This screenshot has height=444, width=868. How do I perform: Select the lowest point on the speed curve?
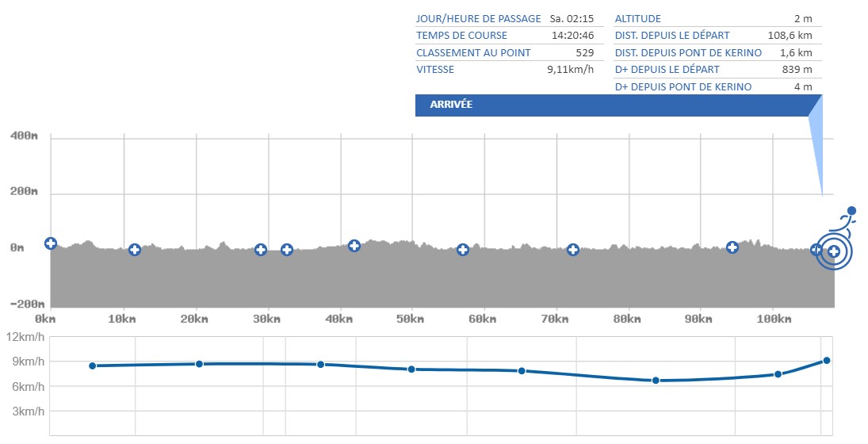656,381
